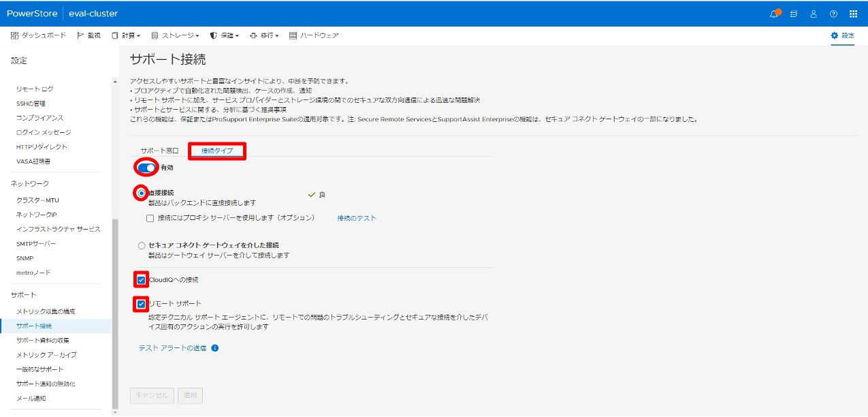Open the help question mark icon
Image resolution: width=868 pixels, height=417 pixels.
833,14
